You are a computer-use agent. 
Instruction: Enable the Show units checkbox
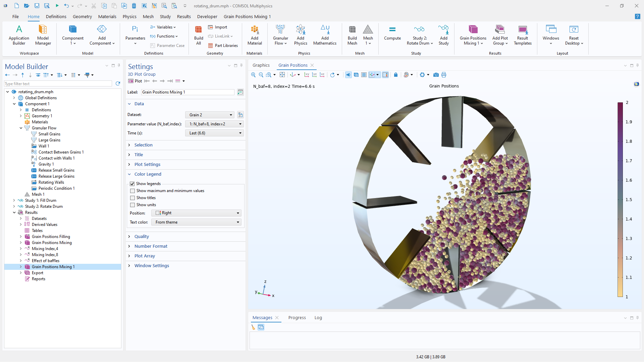click(x=132, y=205)
